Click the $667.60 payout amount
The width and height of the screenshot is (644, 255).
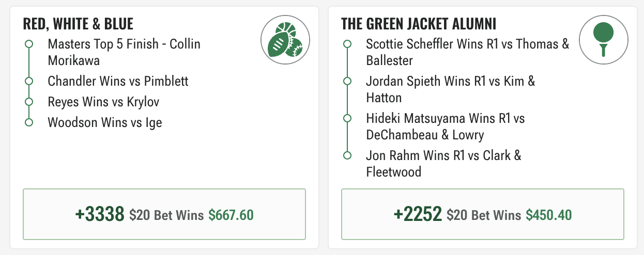[231, 215]
